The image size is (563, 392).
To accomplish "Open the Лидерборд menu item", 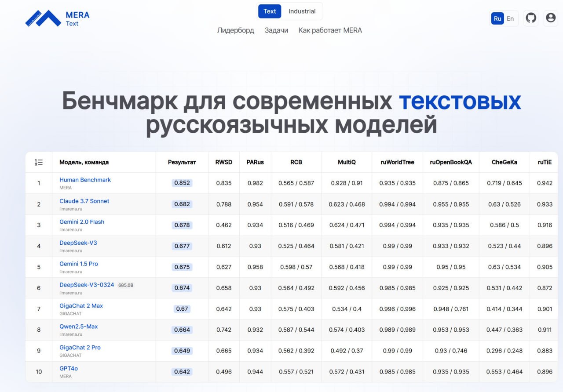I will pyautogui.click(x=236, y=30).
